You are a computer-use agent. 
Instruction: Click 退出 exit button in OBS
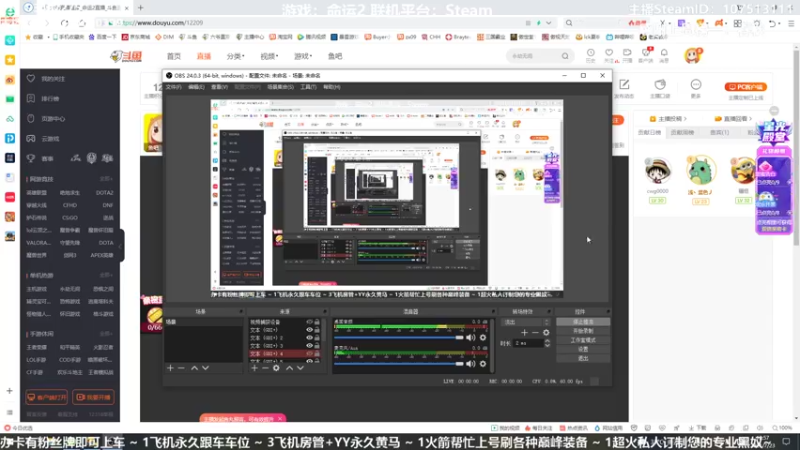[x=583, y=359]
